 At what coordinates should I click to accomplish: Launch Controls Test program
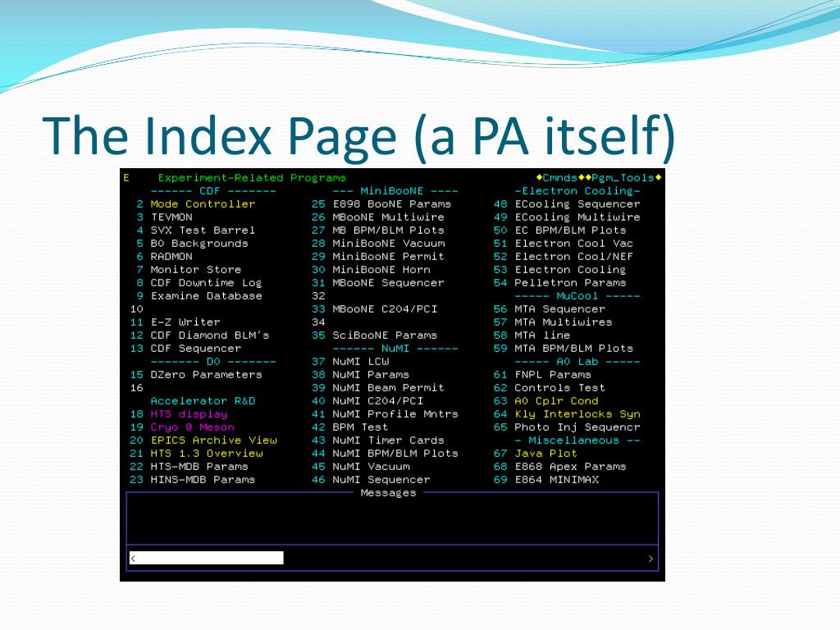pyautogui.click(x=559, y=387)
